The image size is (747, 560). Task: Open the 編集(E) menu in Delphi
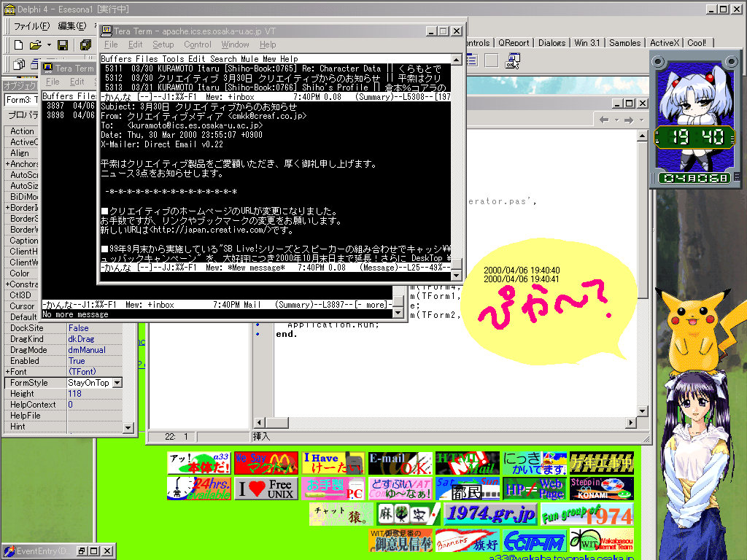point(72,26)
